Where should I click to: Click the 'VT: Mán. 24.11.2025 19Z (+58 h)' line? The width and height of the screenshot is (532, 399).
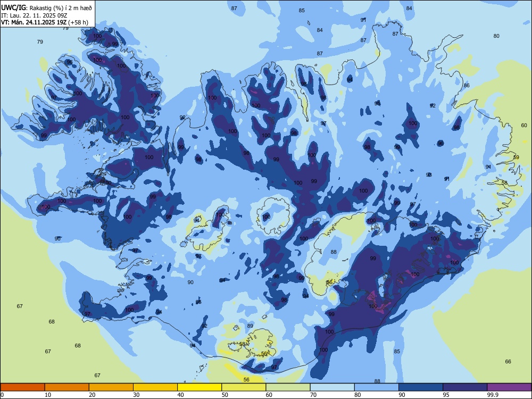tap(45, 22)
